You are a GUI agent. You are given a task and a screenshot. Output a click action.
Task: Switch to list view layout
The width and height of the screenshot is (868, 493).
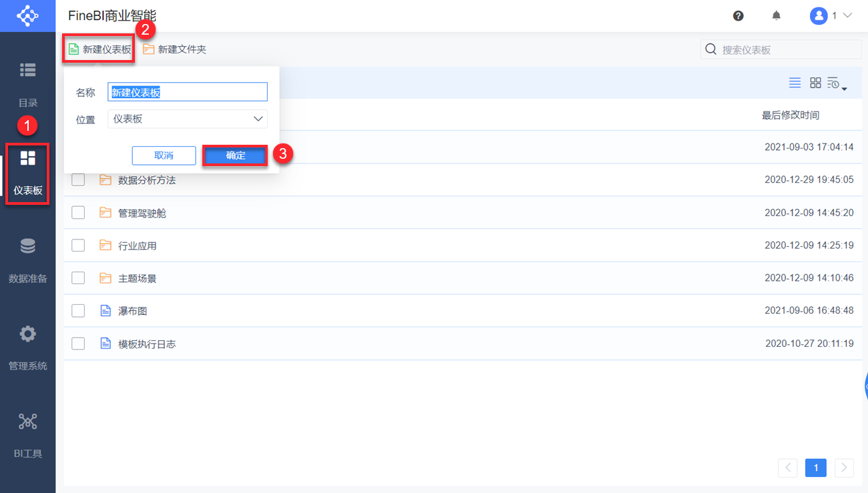(x=795, y=83)
